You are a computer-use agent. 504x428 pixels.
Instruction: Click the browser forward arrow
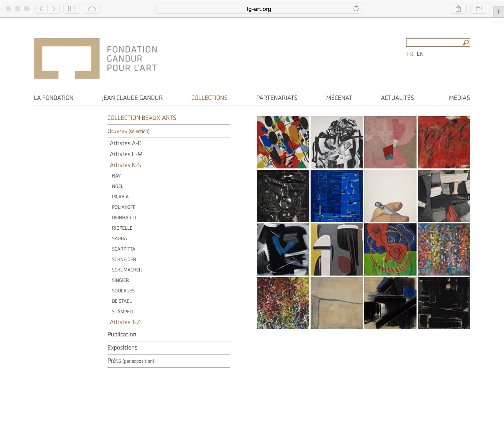click(x=54, y=9)
